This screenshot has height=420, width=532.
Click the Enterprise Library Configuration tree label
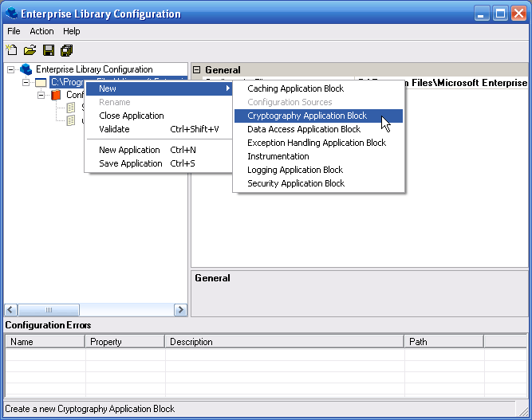pos(94,69)
